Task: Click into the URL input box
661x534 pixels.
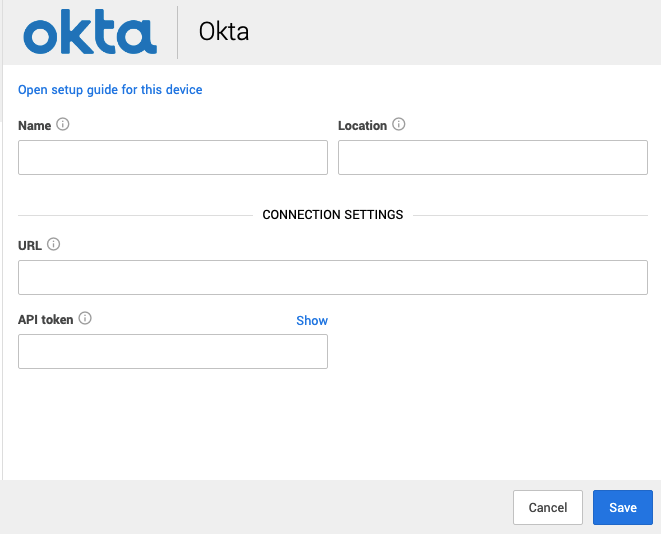Action: 333,277
